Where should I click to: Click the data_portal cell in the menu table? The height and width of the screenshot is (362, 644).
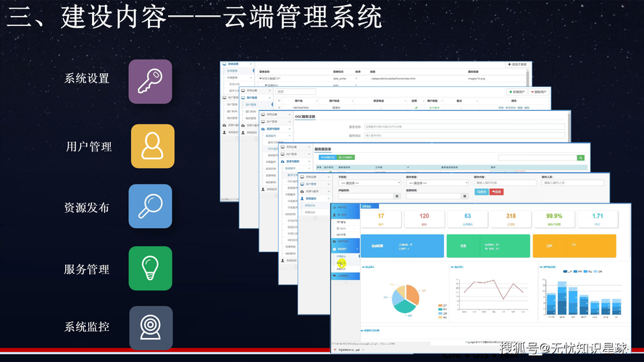[339, 78]
